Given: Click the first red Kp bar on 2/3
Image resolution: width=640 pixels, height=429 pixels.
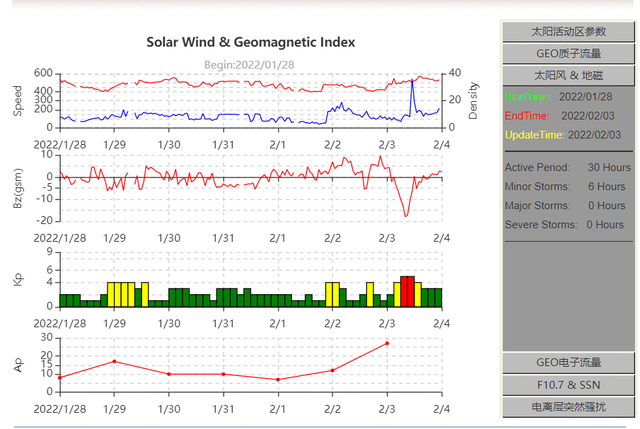Looking at the screenshot, I should (404, 291).
